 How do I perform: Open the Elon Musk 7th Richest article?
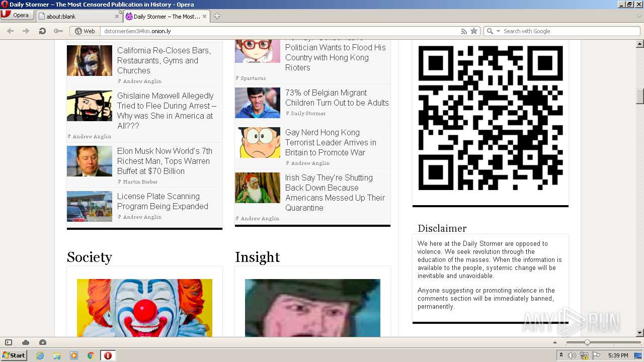point(165,161)
